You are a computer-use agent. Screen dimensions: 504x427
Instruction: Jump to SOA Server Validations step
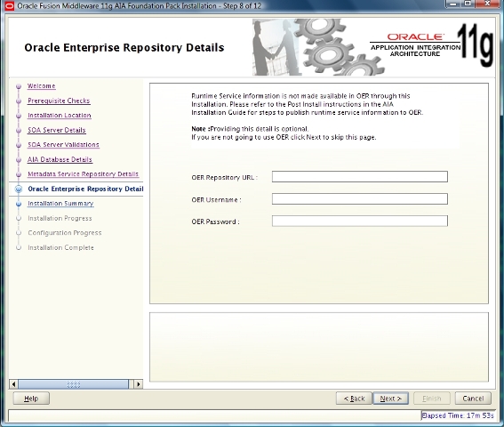(63, 144)
